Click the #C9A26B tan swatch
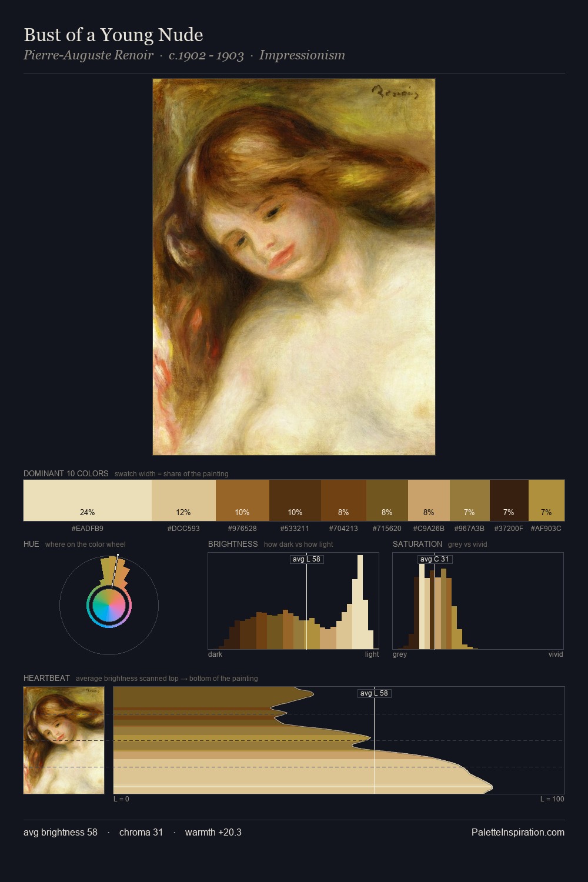The height and width of the screenshot is (882, 588). pyautogui.click(x=429, y=500)
